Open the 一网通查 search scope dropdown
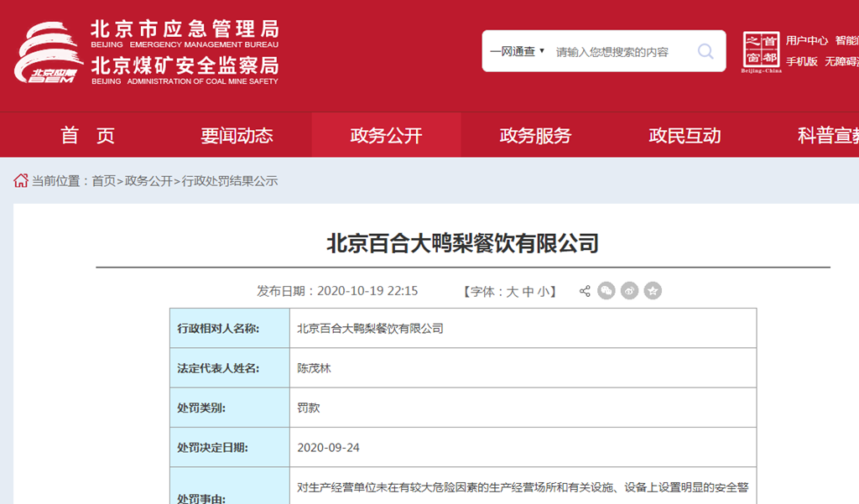The image size is (859, 504). coord(517,51)
